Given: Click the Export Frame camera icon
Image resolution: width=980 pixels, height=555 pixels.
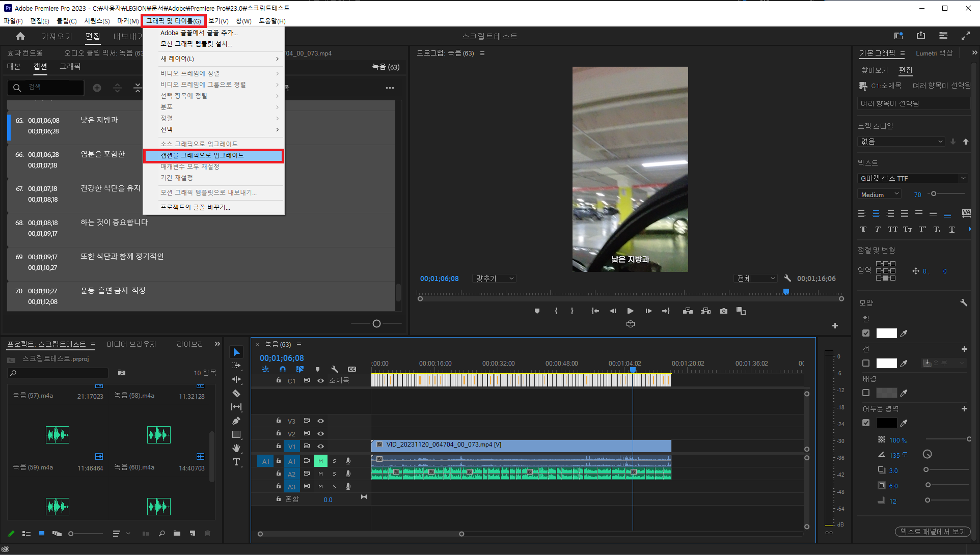Looking at the screenshot, I should [724, 311].
